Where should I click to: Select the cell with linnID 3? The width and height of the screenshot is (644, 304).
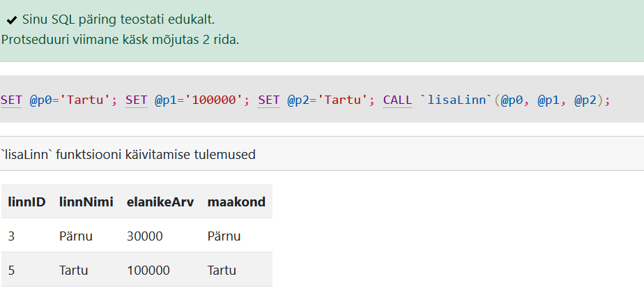(11, 236)
